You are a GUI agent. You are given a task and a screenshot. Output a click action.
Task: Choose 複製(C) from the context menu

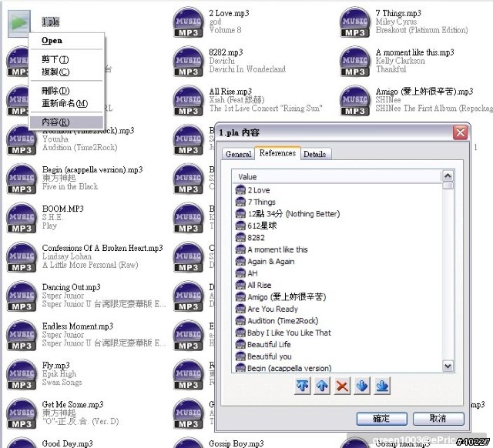[66, 72]
